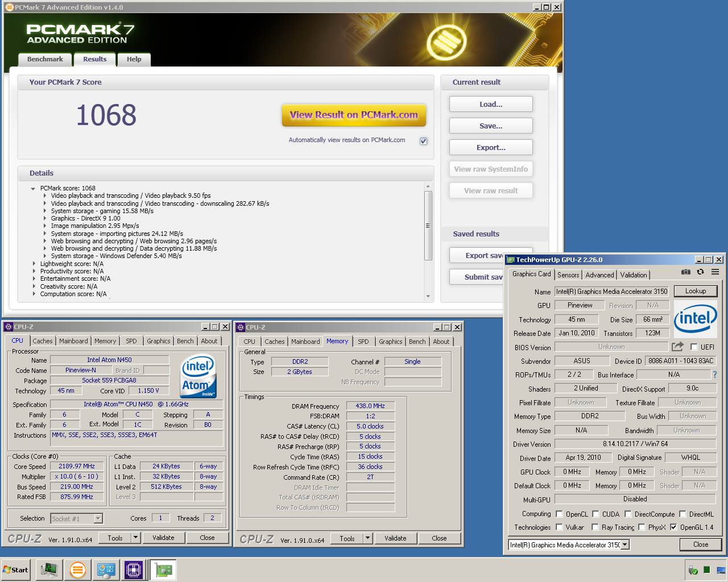This screenshot has height=582, width=728.
Task: Toggle the Ray Tracing checkbox
Action: (595, 527)
